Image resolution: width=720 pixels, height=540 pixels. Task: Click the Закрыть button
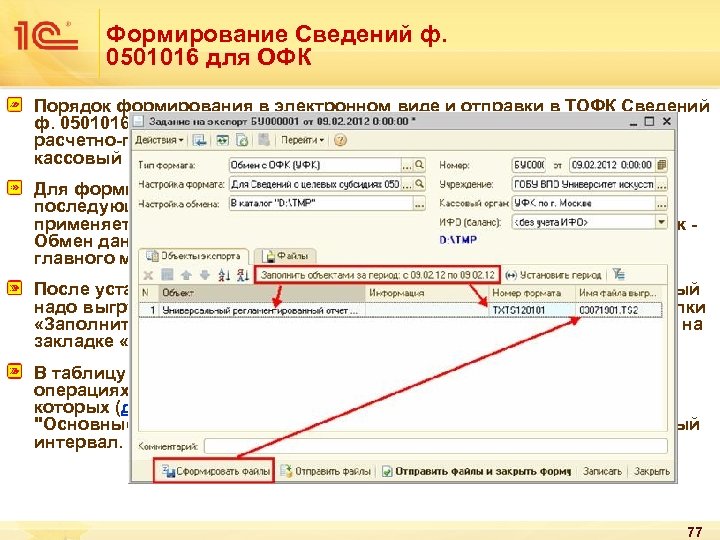pos(652,472)
